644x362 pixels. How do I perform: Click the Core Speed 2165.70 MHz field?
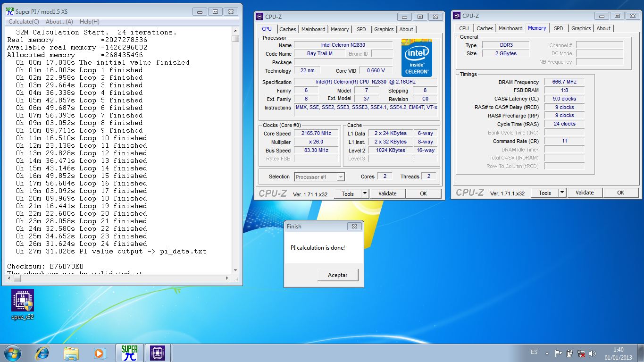(316, 134)
